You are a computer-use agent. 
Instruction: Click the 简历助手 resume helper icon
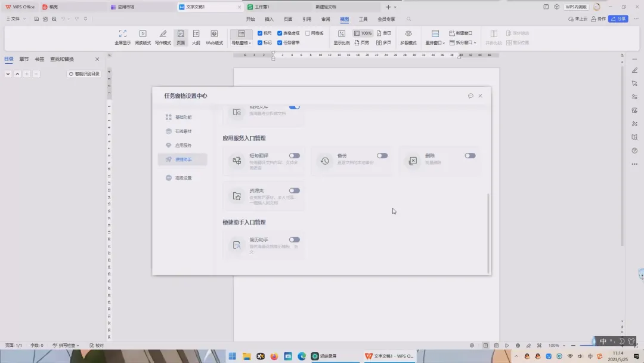click(x=237, y=245)
